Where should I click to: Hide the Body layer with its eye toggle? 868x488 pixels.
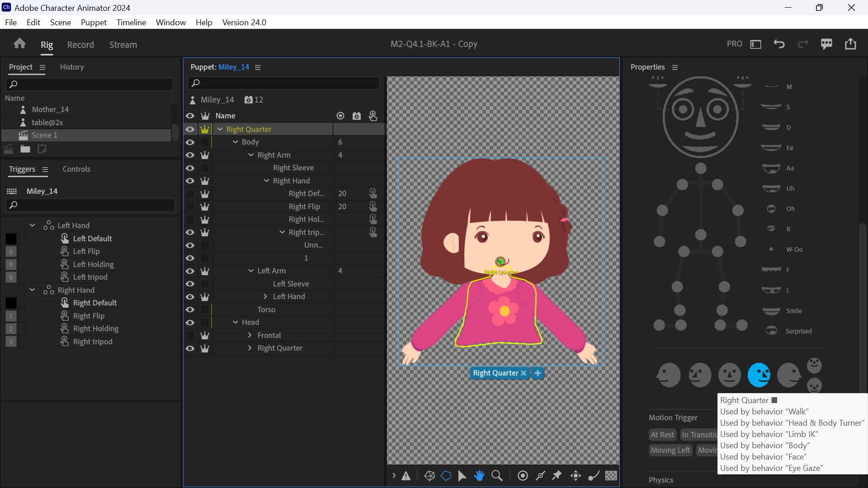(x=190, y=142)
